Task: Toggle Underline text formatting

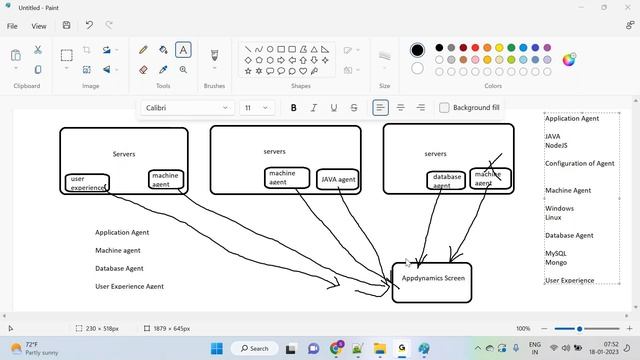Action: coord(333,108)
